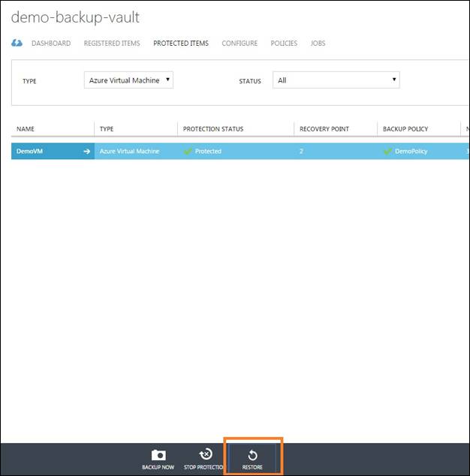Click the TYPE filter label
This screenshot has width=470, height=476.
point(29,81)
